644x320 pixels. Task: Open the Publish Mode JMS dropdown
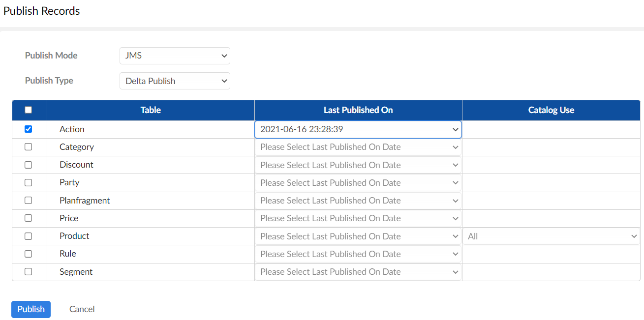click(175, 56)
